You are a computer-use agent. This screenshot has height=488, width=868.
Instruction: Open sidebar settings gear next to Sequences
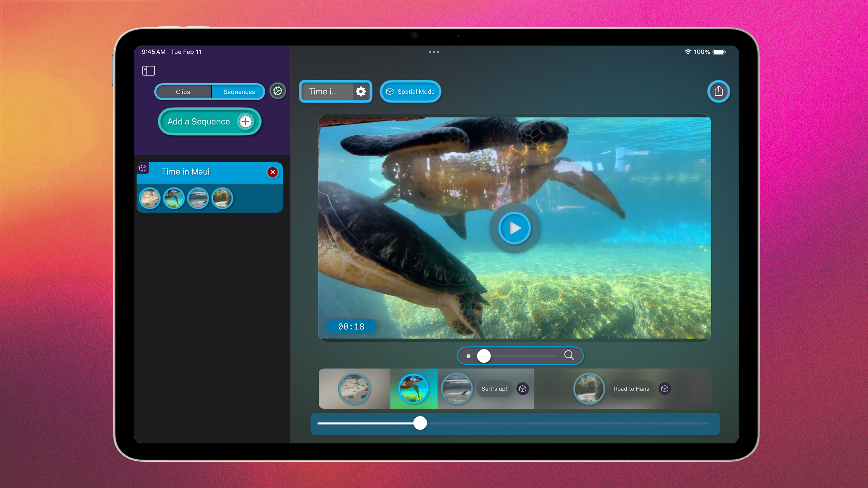(x=278, y=91)
